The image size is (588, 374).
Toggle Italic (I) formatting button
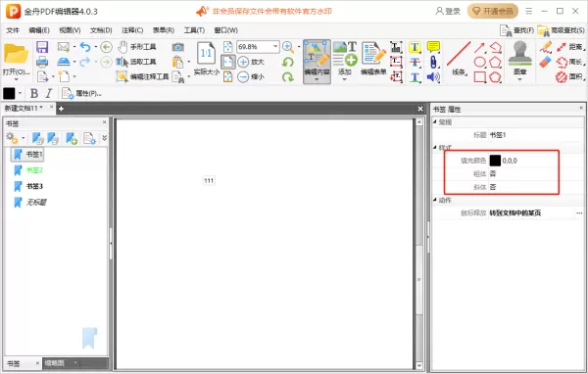[49, 93]
